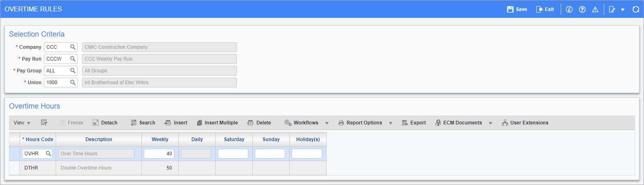The height and width of the screenshot is (185, 644).
Task: Sort by the Weekly column header
Action: pyautogui.click(x=160, y=139)
